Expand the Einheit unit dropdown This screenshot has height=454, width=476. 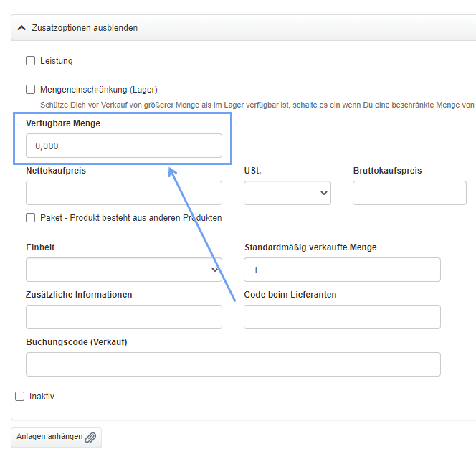point(123,270)
